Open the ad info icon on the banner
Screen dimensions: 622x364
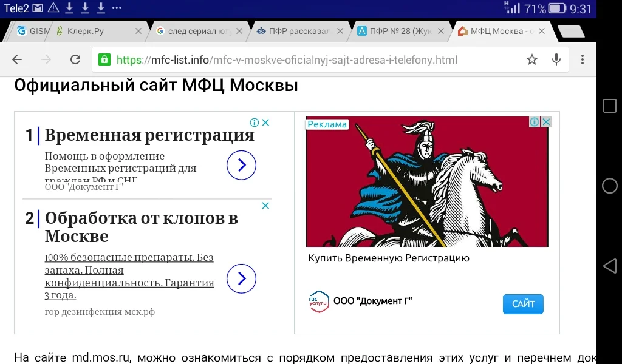(535, 122)
